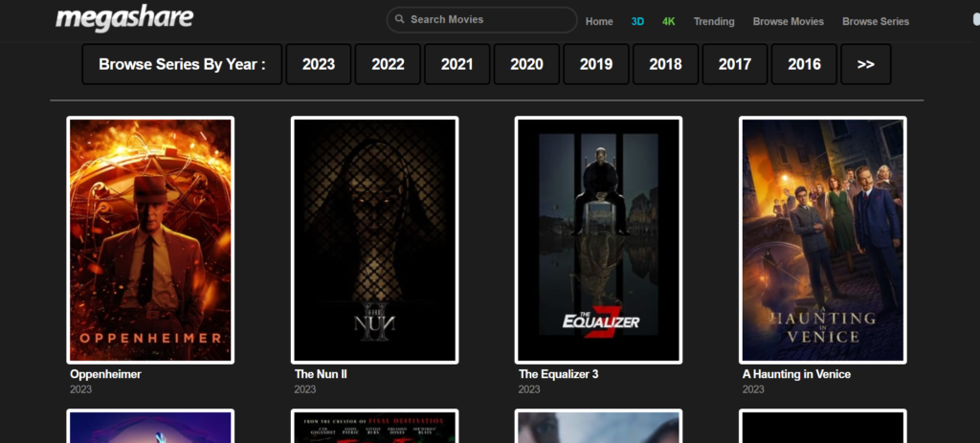980x443 pixels.
Task: Open the Oppenheimer poster
Action: (x=150, y=240)
